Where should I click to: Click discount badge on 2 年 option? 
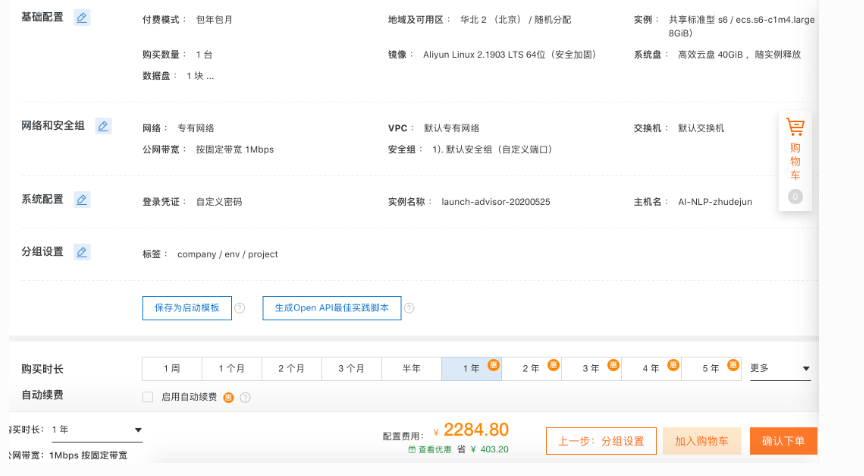pyautogui.click(x=553, y=365)
